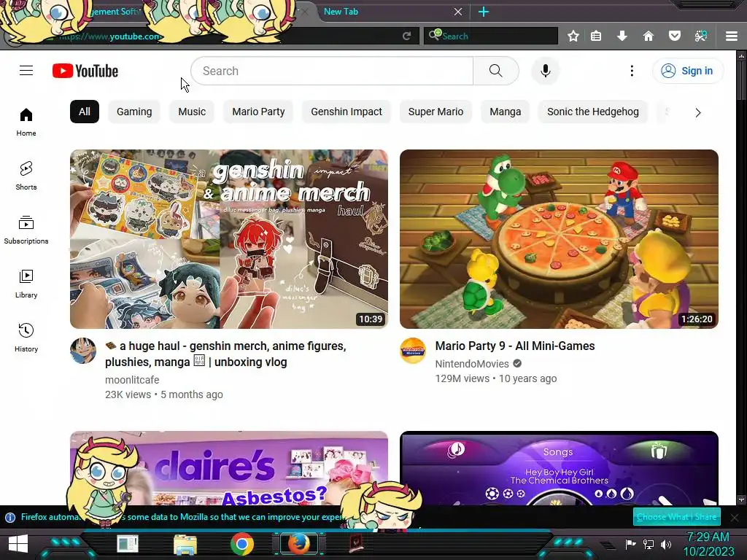
Task: Click the YouTube logo
Action: pyautogui.click(x=85, y=71)
